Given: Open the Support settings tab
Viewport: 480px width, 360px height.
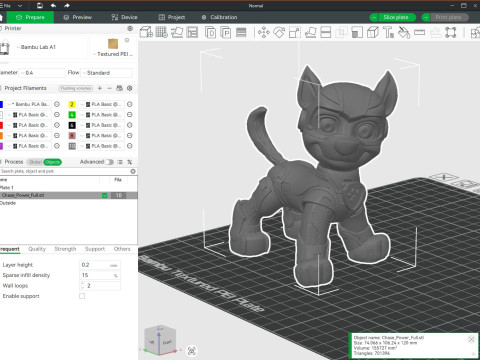Looking at the screenshot, I should pyautogui.click(x=95, y=249).
